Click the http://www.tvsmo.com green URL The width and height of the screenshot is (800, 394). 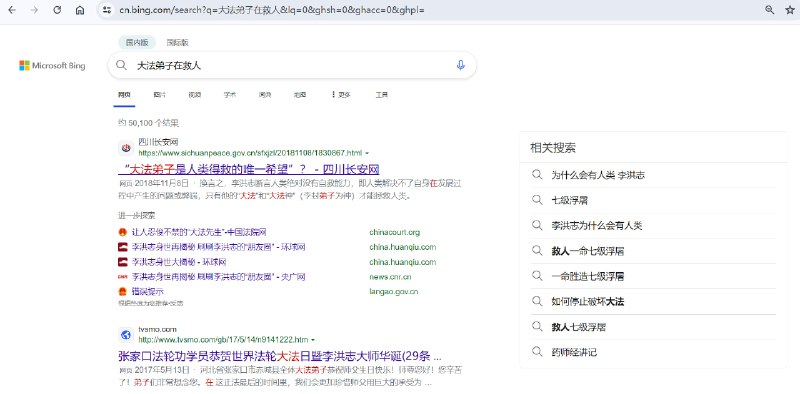click(223, 340)
